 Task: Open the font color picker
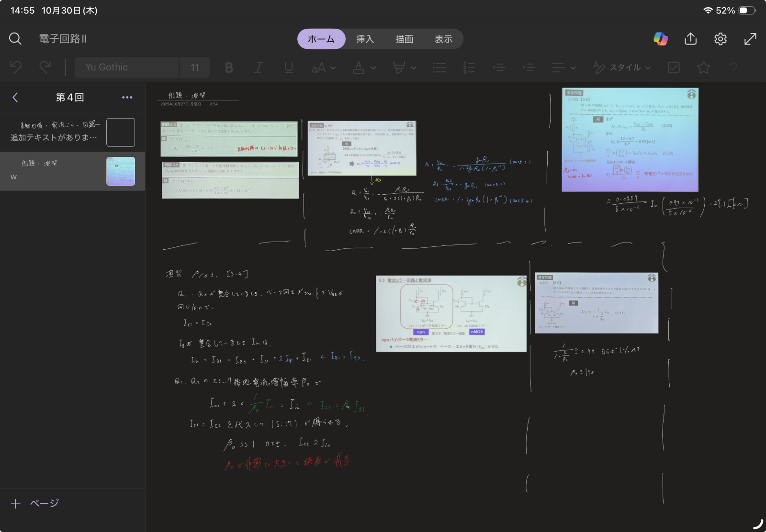(364, 67)
